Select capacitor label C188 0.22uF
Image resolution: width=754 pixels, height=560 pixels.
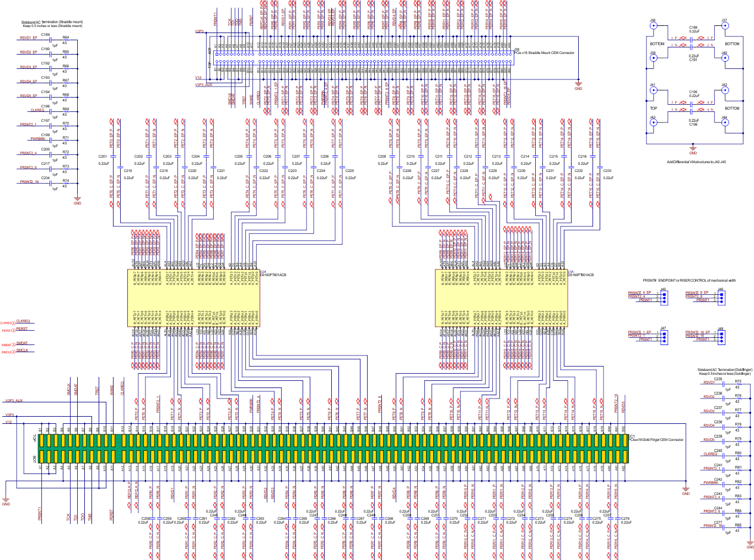(x=693, y=29)
